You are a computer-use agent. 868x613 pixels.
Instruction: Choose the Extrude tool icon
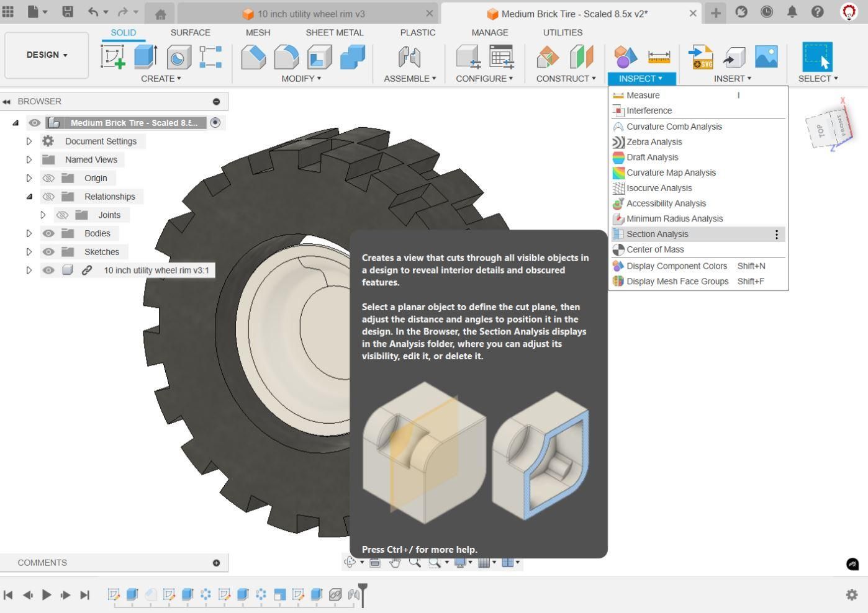tap(145, 57)
